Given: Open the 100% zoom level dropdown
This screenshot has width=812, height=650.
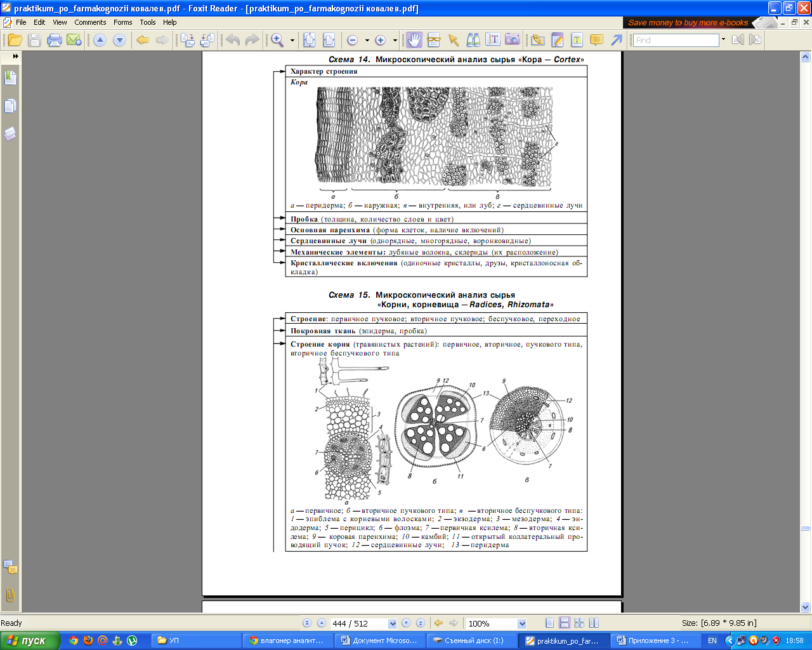Looking at the screenshot, I should (522, 623).
